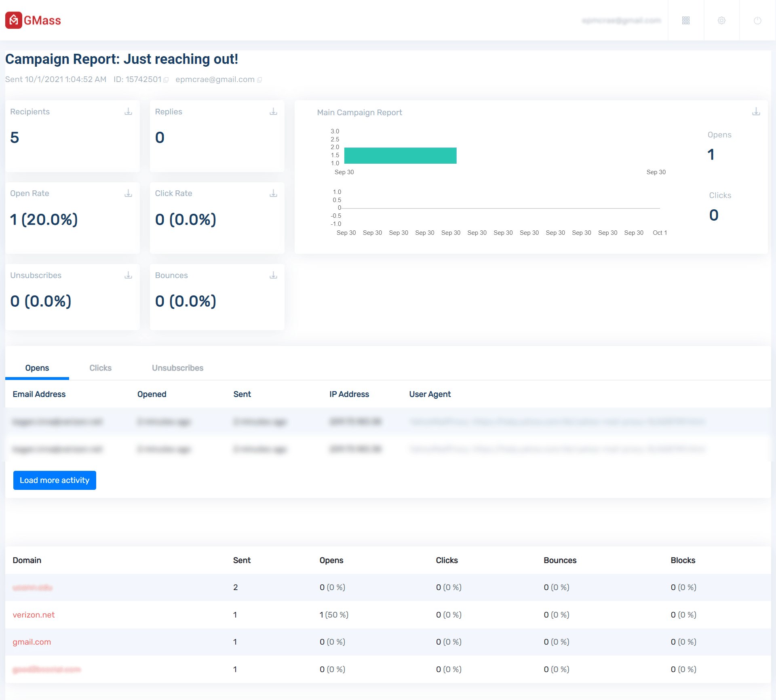This screenshot has width=776, height=700.
Task: Open the verizon.net domain link
Action: click(34, 615)
